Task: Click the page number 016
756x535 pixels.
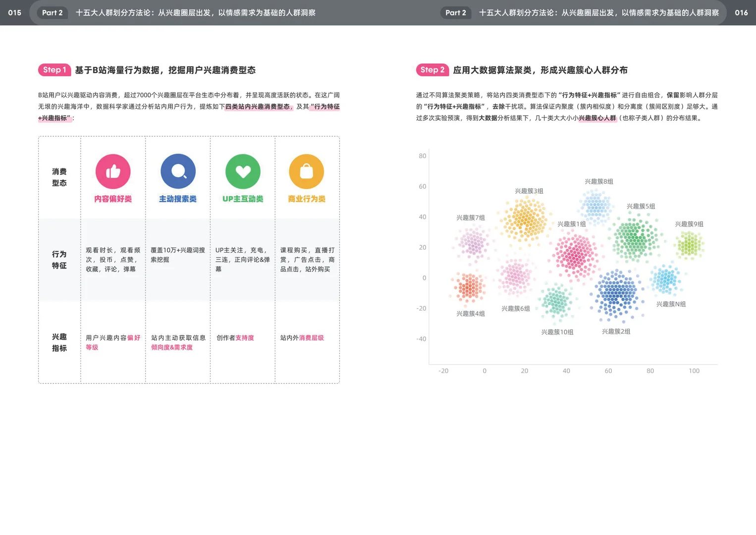Action: [741, 13]
